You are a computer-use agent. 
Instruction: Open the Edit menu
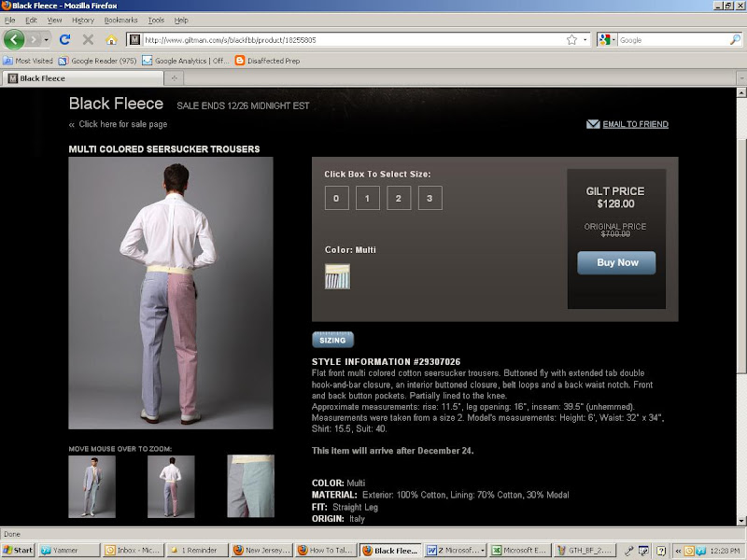tap(31, 20)
